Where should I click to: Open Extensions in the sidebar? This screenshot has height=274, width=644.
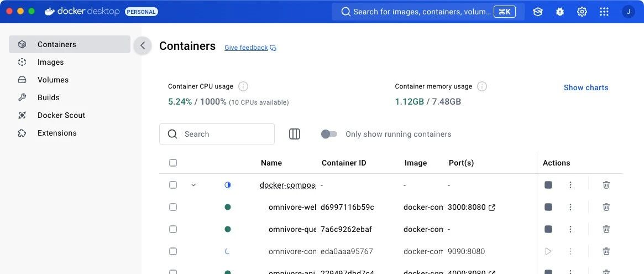pos(70,133)
